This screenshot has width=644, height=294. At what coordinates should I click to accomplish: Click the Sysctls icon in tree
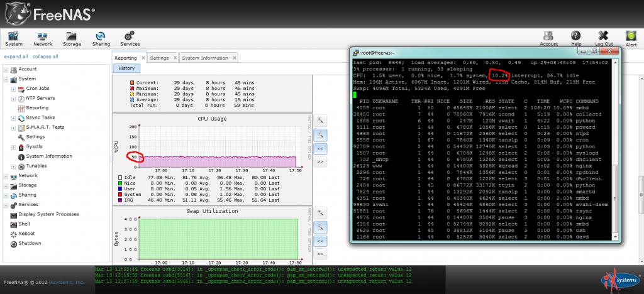point(21,147)
